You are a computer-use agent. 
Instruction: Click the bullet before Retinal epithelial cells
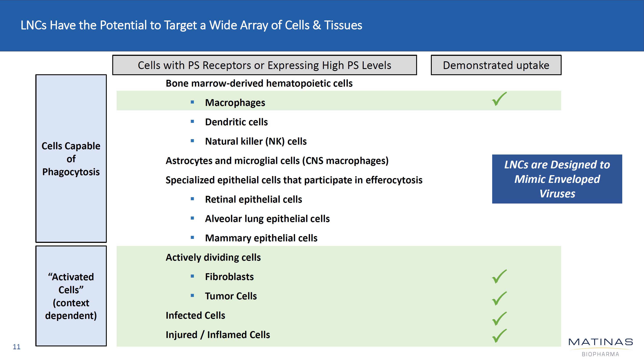tap(192, 199)
